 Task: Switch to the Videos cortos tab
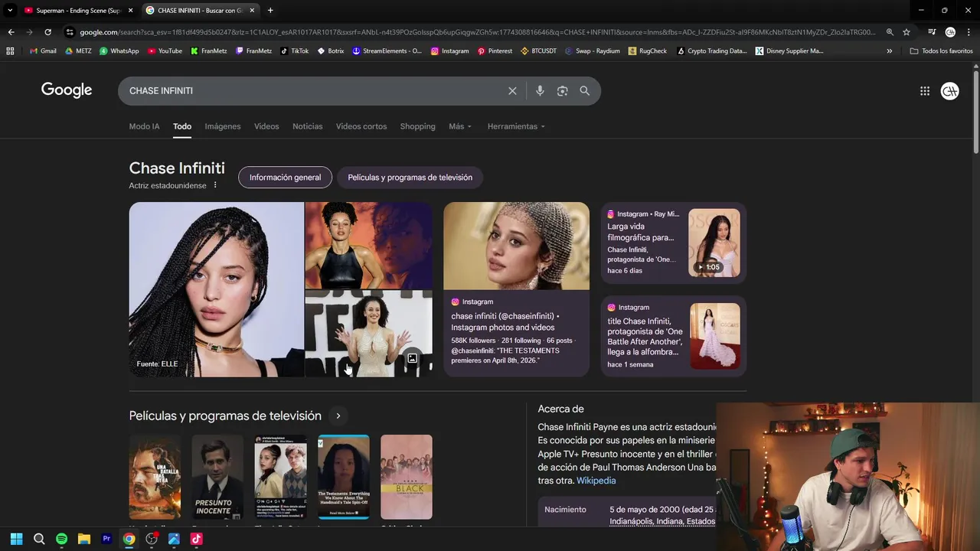coord(361,126)
